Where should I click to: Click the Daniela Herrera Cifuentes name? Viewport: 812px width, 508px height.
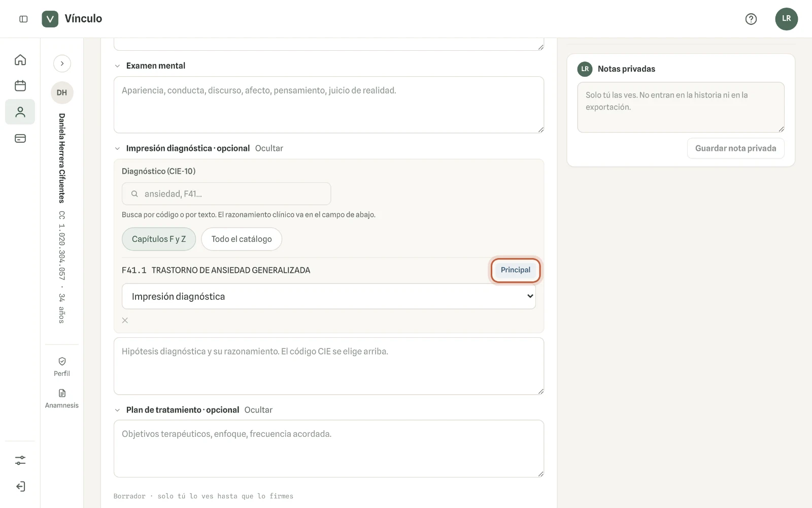[62, 158]
